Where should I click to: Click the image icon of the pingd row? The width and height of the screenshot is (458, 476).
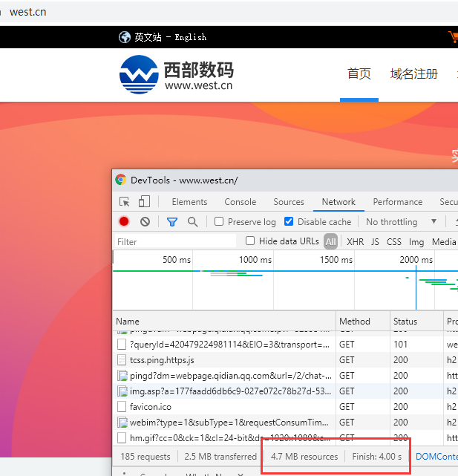(x=122, y=376)
